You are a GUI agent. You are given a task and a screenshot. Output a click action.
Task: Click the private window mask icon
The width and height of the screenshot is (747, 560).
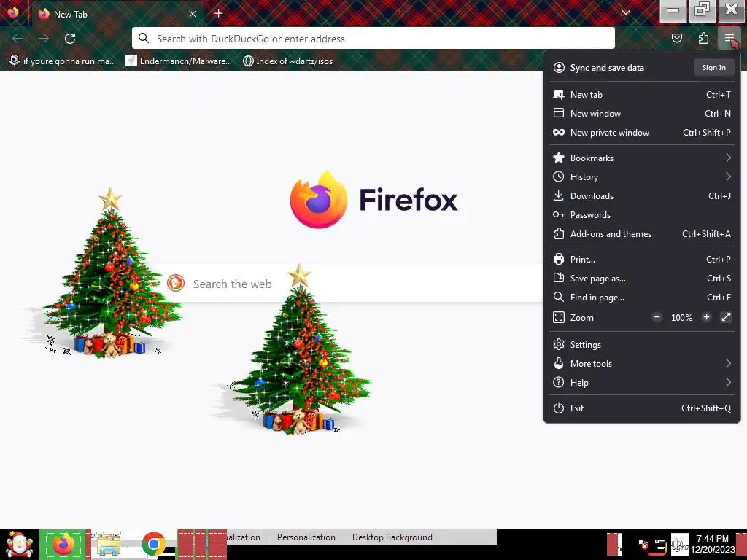pos(559,133)
